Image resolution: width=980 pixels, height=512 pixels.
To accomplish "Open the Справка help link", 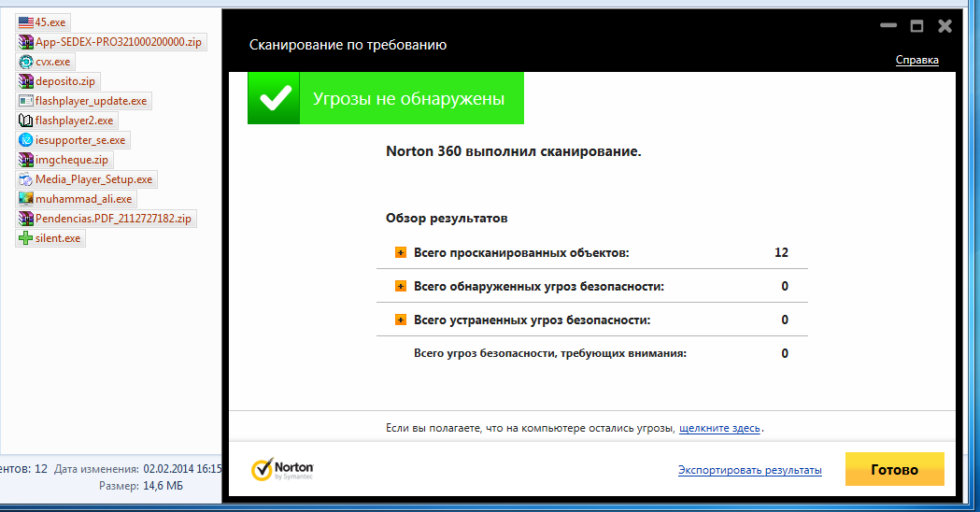I will tap(916, 60).
